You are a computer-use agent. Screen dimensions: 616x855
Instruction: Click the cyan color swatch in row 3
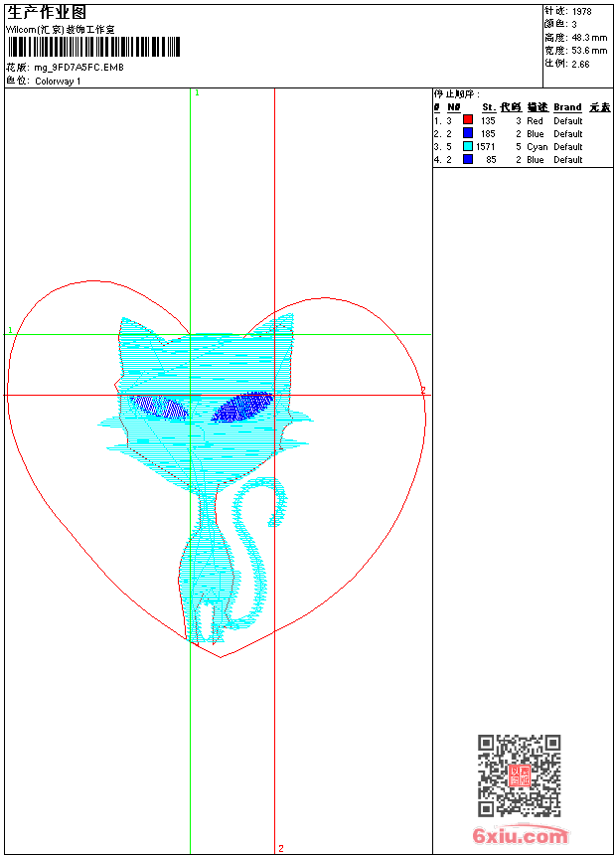point(468,146)
